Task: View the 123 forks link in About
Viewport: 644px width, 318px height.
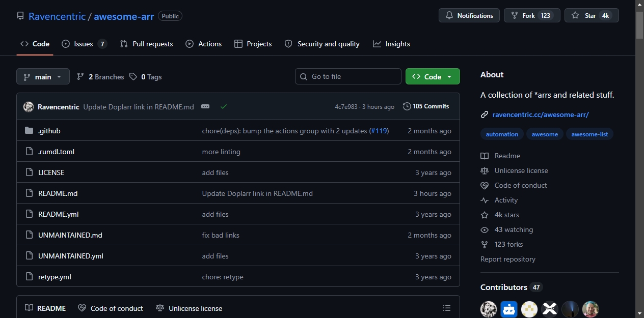Action: 502,244
